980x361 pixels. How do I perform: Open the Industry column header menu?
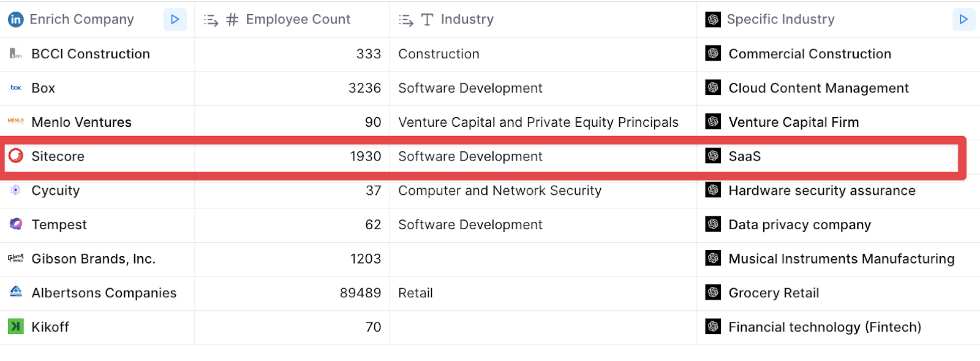click(x=467, y=20)
